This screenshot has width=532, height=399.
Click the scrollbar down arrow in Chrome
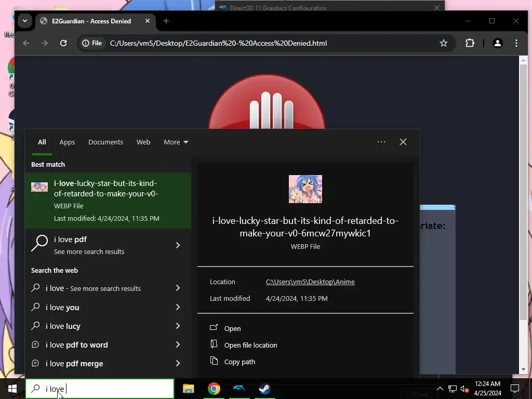coord(523,369)
